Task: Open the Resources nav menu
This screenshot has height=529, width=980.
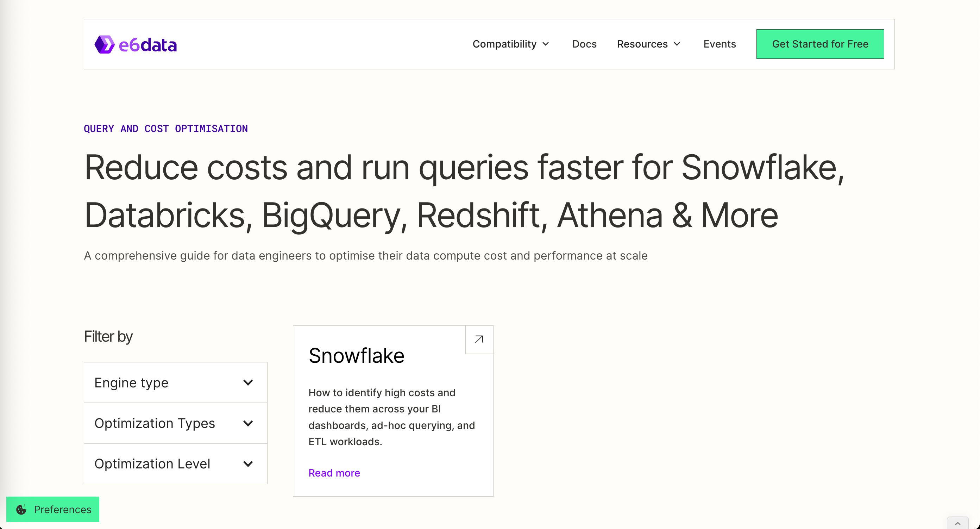Action: tap(642, 44)
